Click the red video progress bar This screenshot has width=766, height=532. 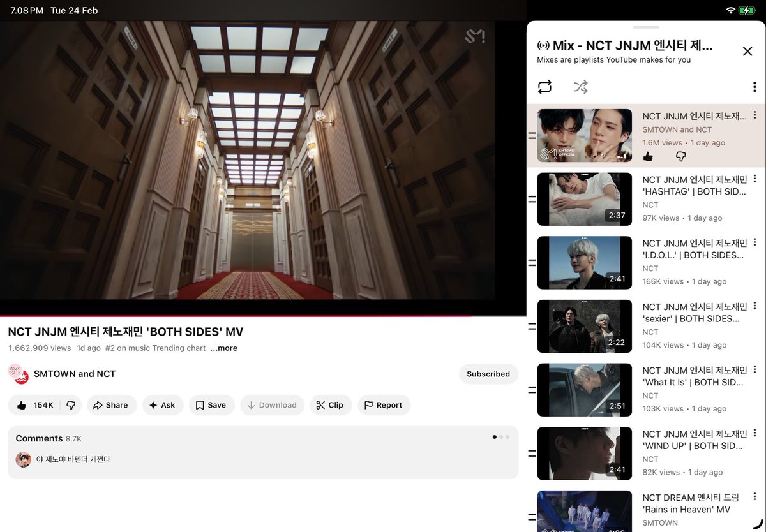coord(263,316)
